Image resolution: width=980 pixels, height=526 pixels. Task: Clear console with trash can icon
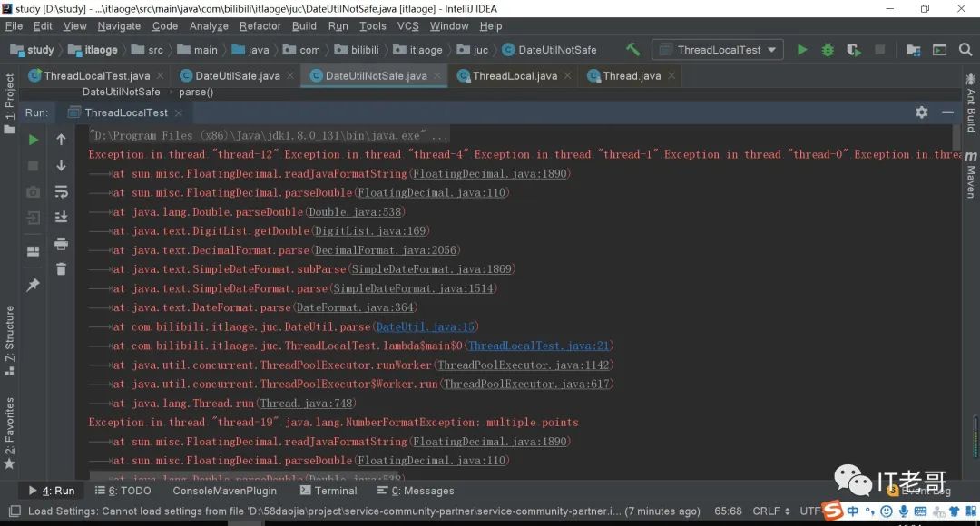pos(62,269)
